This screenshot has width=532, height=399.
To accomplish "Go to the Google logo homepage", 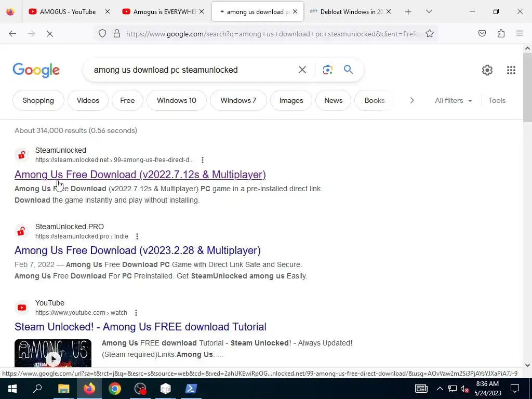I will coord(36,70).
